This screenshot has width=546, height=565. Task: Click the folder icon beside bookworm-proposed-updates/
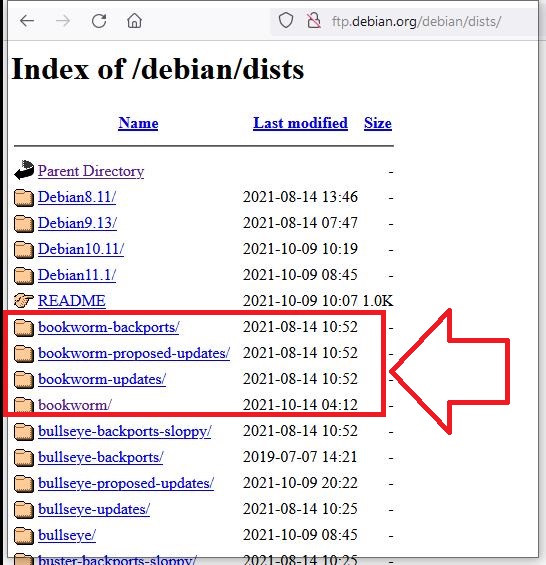(24, 353)
